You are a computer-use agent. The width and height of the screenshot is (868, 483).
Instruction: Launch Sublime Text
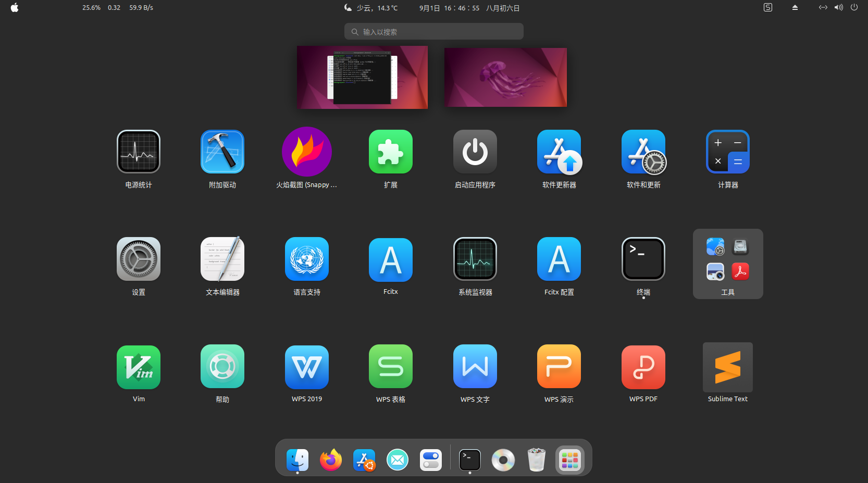point(728,367)
